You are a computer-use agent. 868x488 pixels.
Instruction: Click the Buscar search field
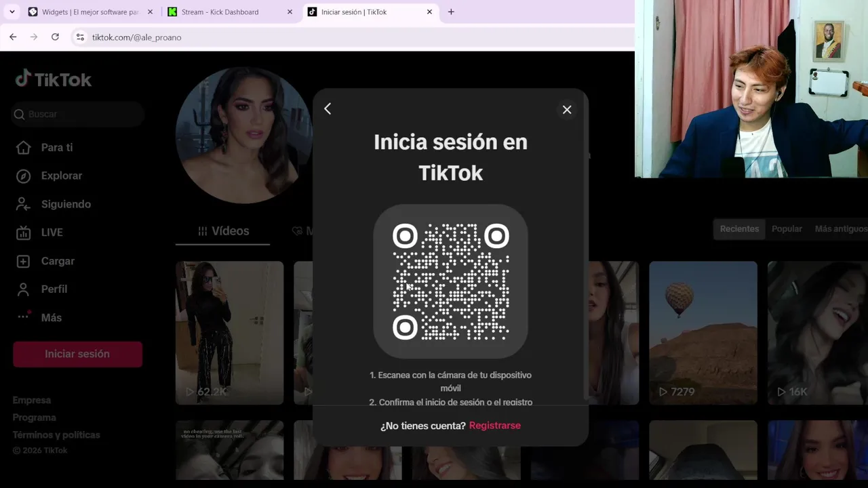(78, 114)
